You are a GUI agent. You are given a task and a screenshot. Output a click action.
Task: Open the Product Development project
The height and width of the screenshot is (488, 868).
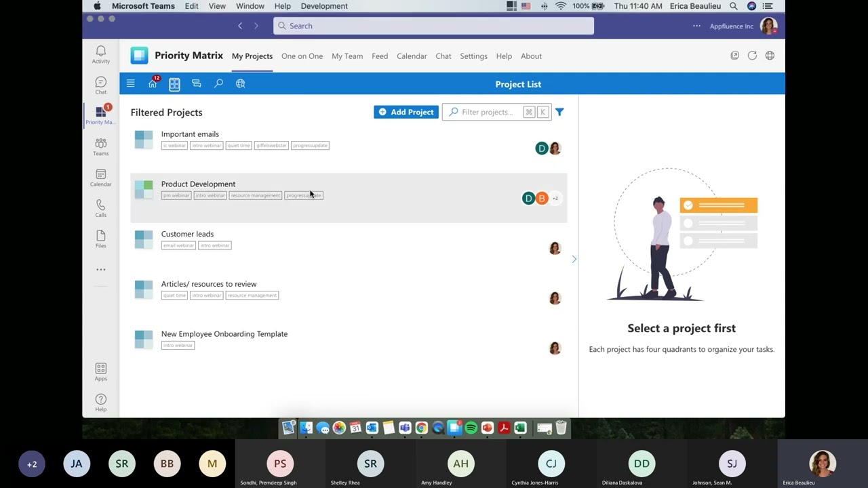coord(349,198)
